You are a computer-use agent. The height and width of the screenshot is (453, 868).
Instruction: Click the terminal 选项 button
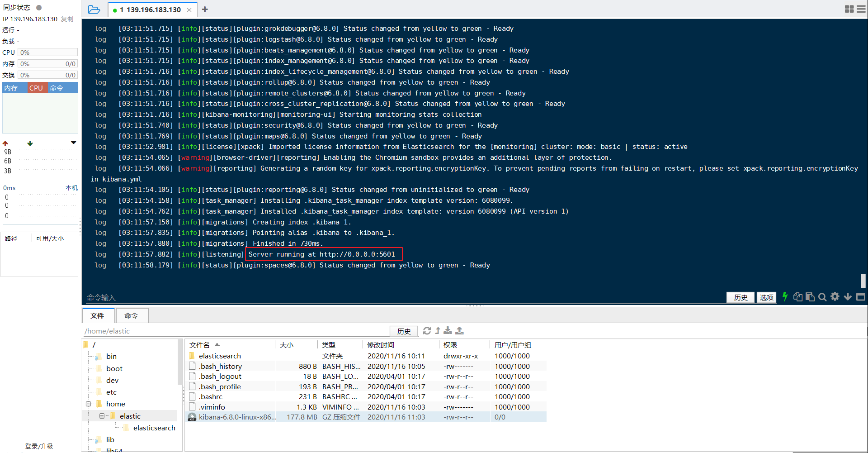coord(767,297)
